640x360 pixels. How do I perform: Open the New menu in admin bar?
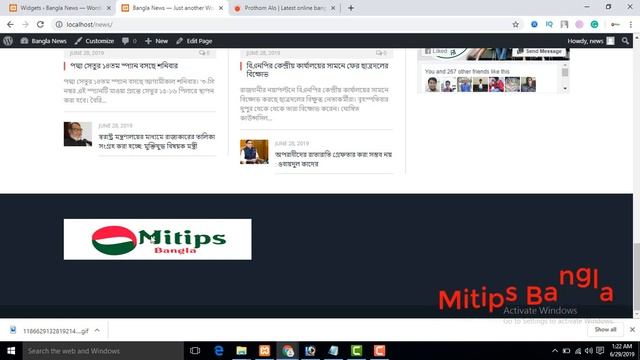point(156,41)
